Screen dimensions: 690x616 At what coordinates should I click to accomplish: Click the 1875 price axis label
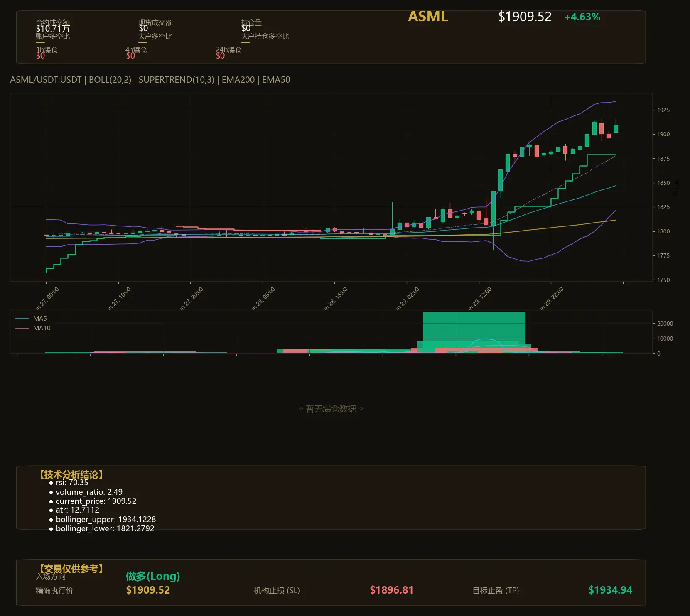663,159
